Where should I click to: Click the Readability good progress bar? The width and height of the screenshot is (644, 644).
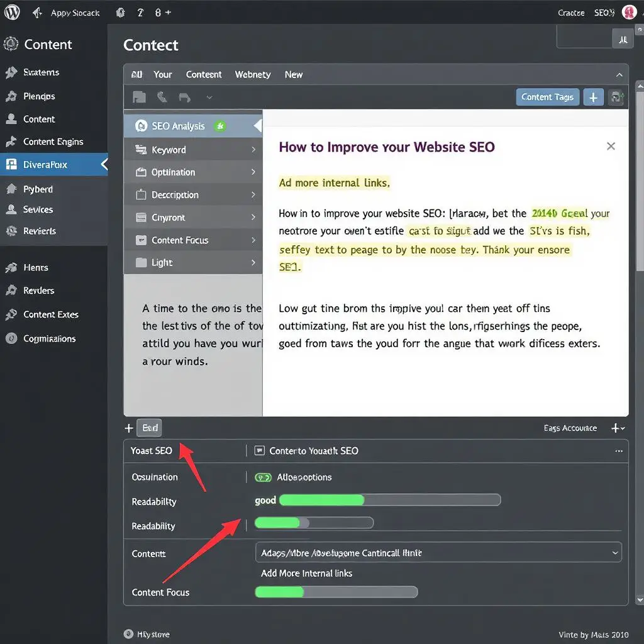pos(390,500)
